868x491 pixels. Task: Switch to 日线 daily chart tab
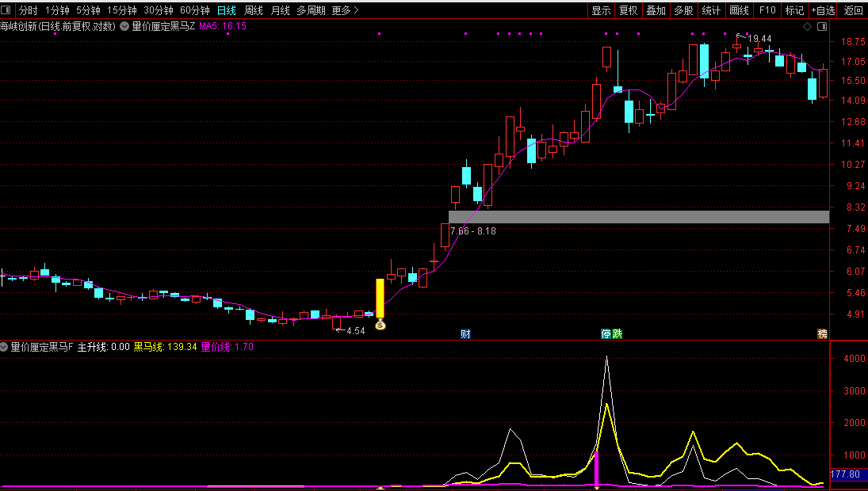tap(227, 10)
